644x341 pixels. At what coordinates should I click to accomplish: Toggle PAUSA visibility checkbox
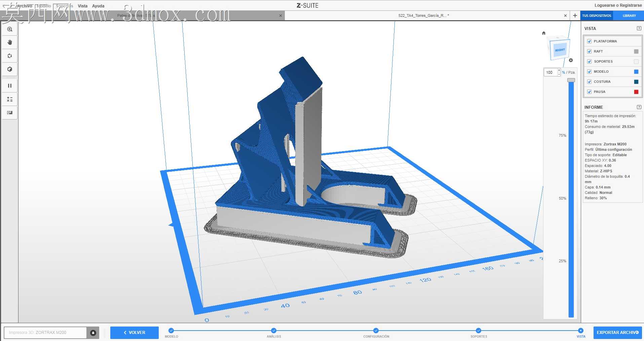[589, 92]
